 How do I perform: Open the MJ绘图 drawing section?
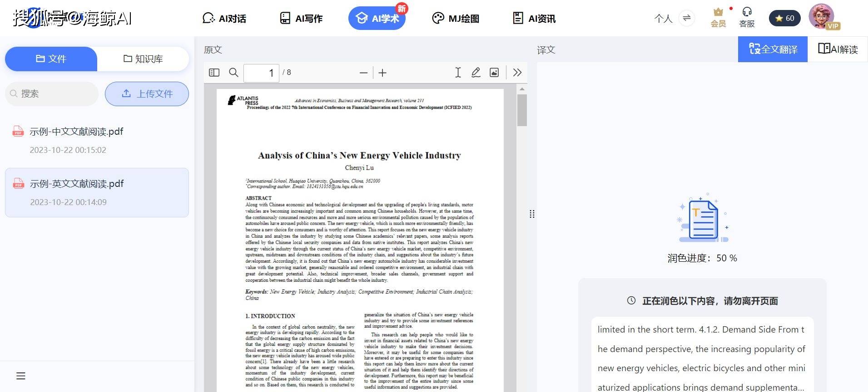point(456,18)
